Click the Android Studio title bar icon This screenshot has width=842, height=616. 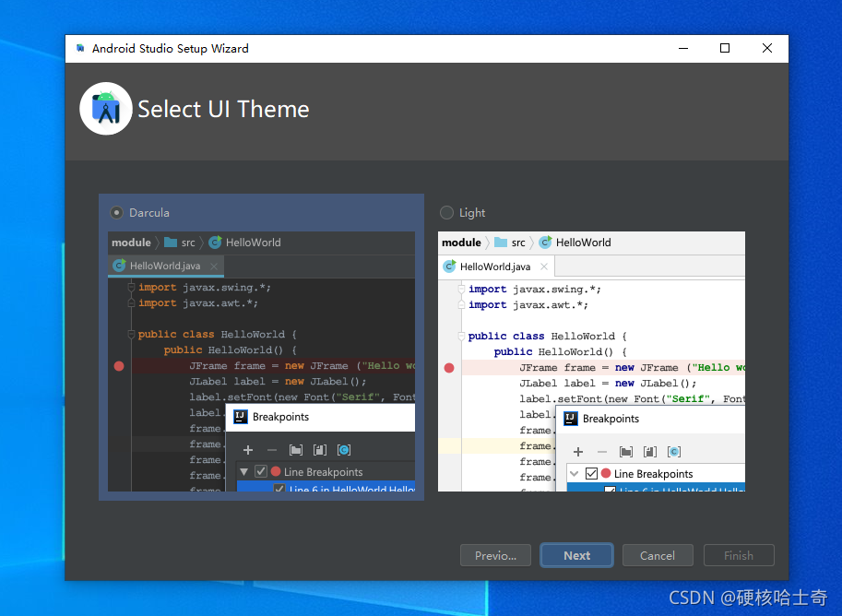pos(80,48)
